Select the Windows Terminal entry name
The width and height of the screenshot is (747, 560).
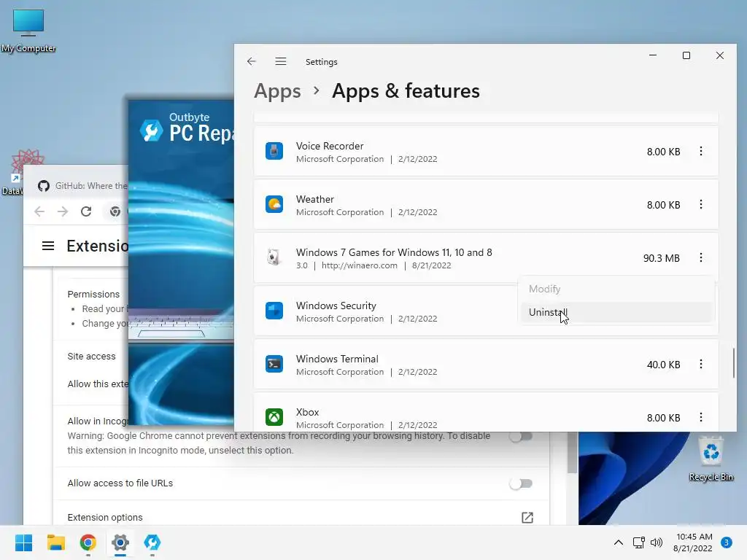[x=337, y=359]
